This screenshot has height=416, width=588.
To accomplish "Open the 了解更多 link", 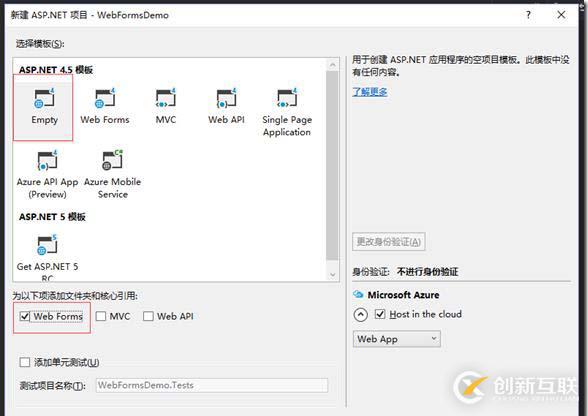I will [370, 92].
